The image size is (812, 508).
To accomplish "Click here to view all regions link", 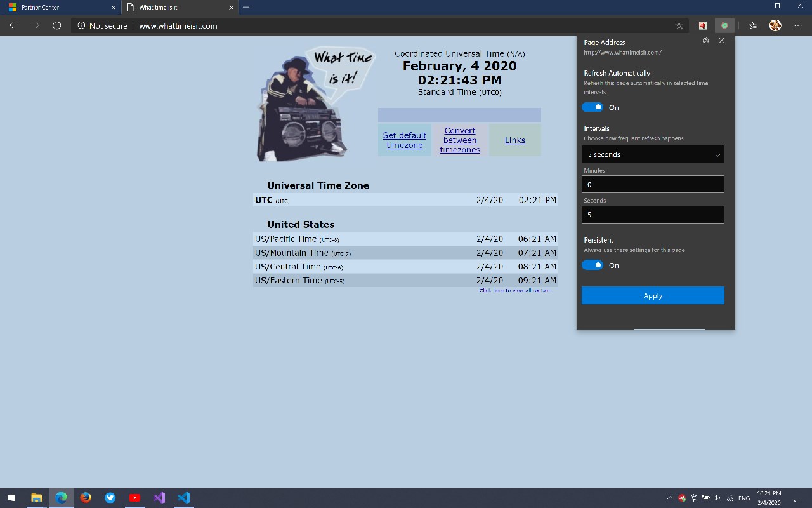I will [515, 290].
